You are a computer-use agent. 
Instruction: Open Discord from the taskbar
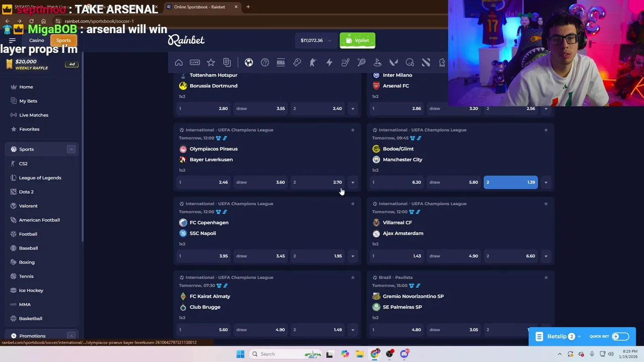click(x=404, y=354)
